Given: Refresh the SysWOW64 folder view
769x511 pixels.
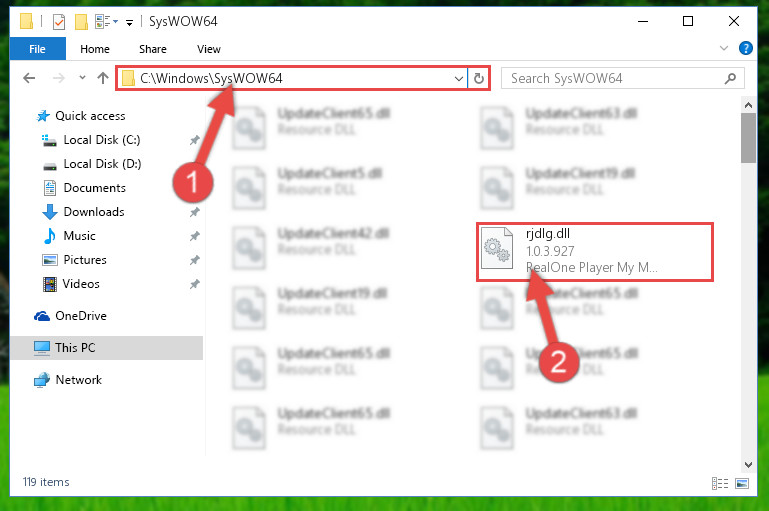Looking at the screenshot, I should [x=479, y=78].
